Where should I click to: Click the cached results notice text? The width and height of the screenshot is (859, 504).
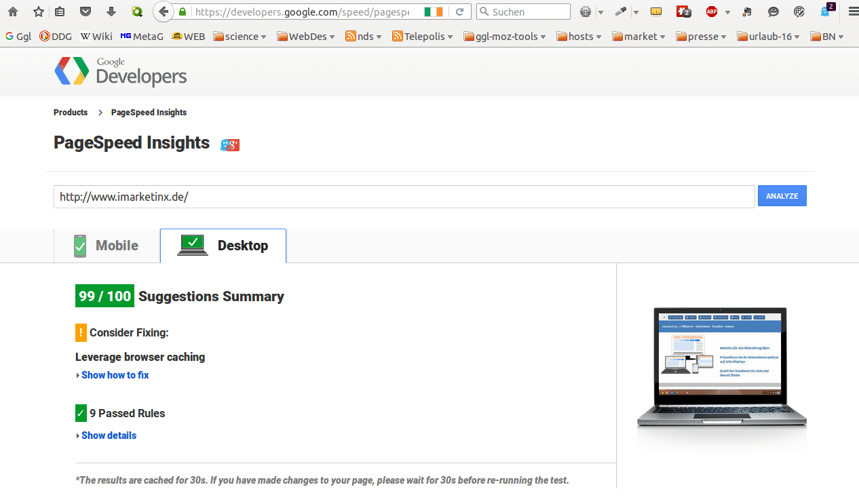pos(322,480)
